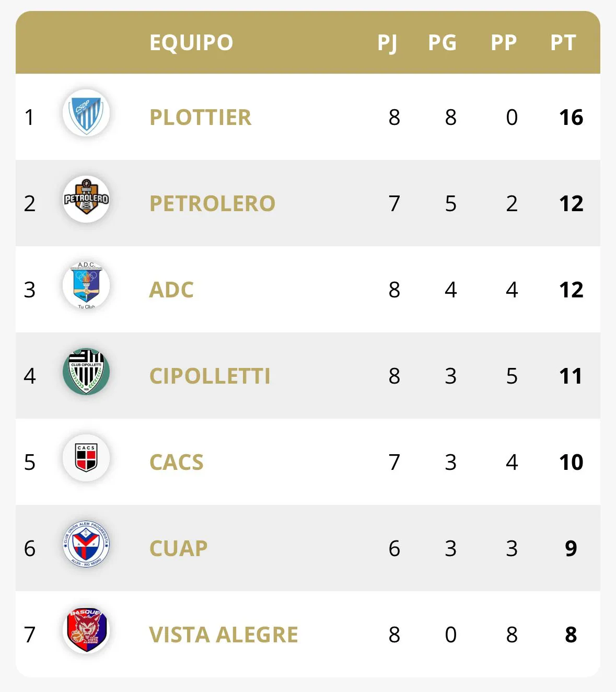Select the ADC club crest

point(86,286)
